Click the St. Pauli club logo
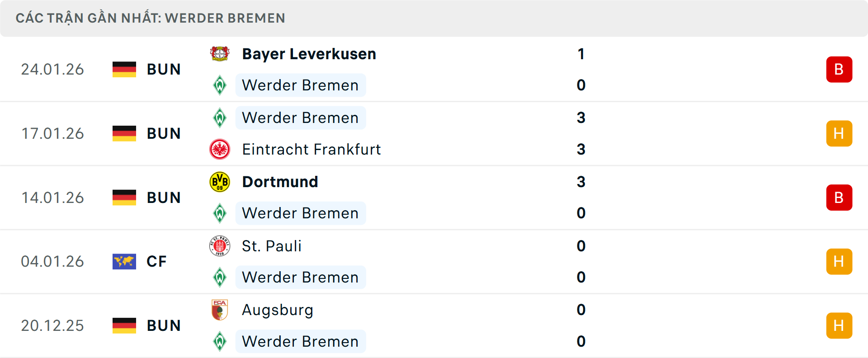Image resolution: width=868 pixels, height=358 pixels. pyautogui.click(x=220, y=246)
